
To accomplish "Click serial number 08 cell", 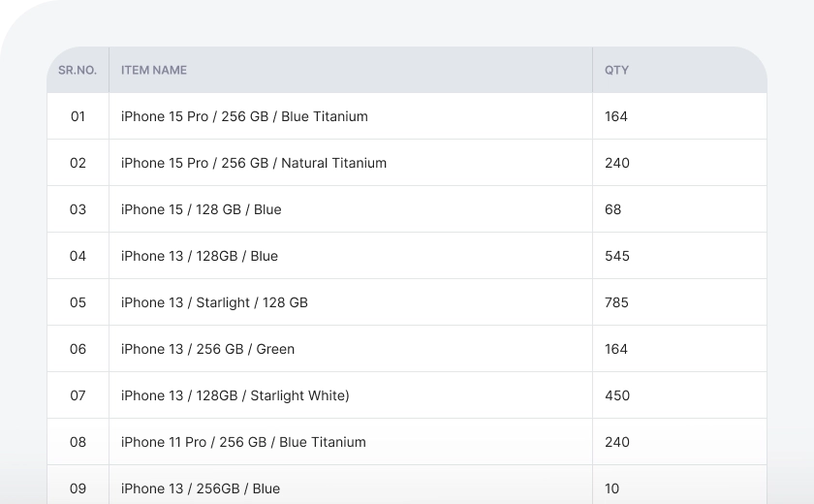I will tap(78, 442).
